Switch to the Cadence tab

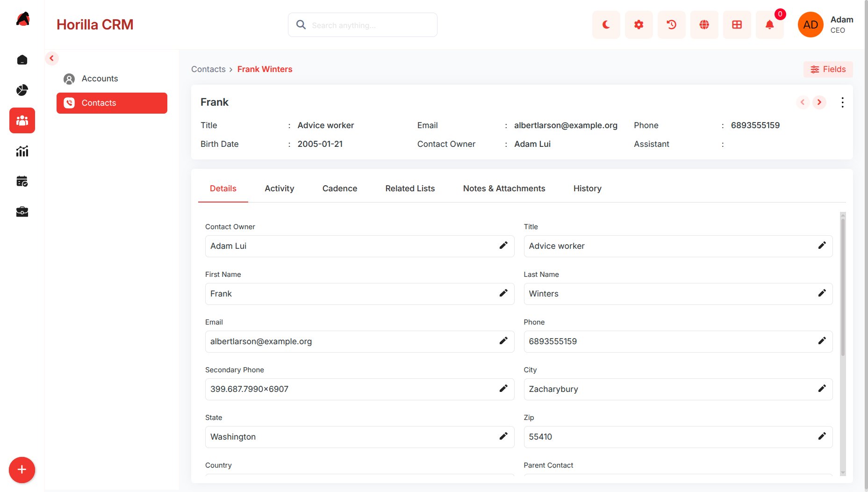click(340, 188)
